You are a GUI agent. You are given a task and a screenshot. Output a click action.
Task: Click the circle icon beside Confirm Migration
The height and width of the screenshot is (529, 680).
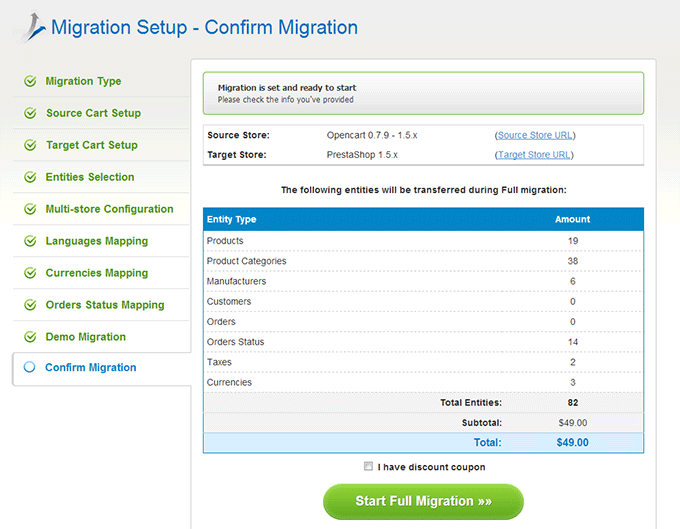pyautogui.click(x=29, y=367)
